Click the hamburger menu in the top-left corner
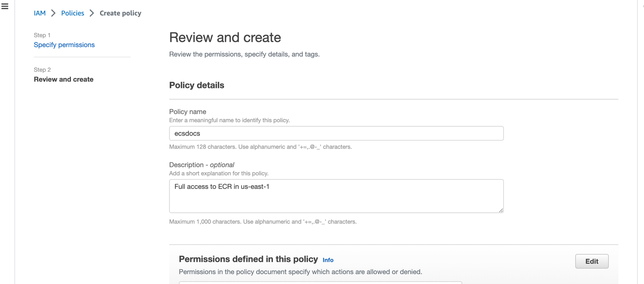 (x=5, y=6)
